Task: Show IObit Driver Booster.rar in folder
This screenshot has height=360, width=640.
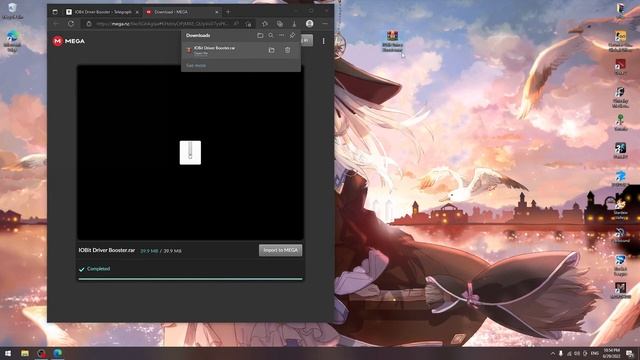Action: [x=271, y=50]
